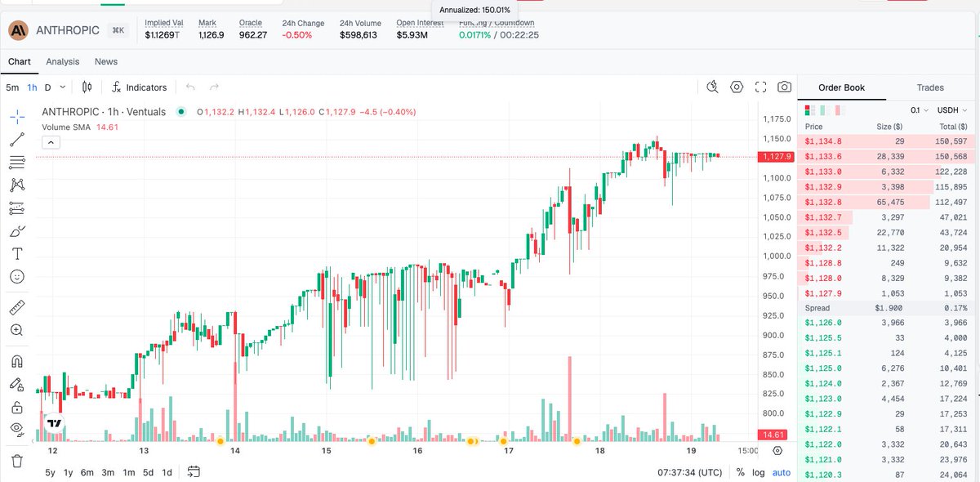Set date range to 1y

[69, 472]
